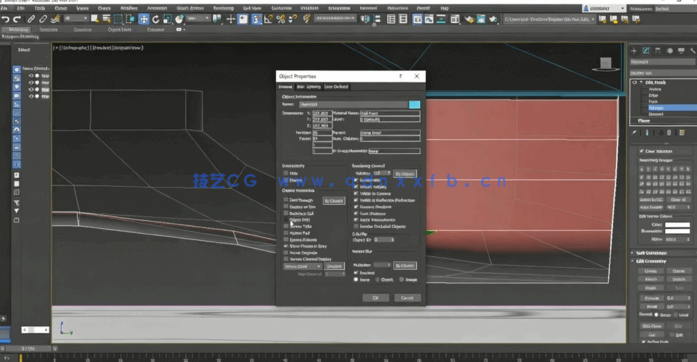Viewport: 697px width, 362px height.
Task: Open the Vertex Color display dropdown
Action: (303, 266)
